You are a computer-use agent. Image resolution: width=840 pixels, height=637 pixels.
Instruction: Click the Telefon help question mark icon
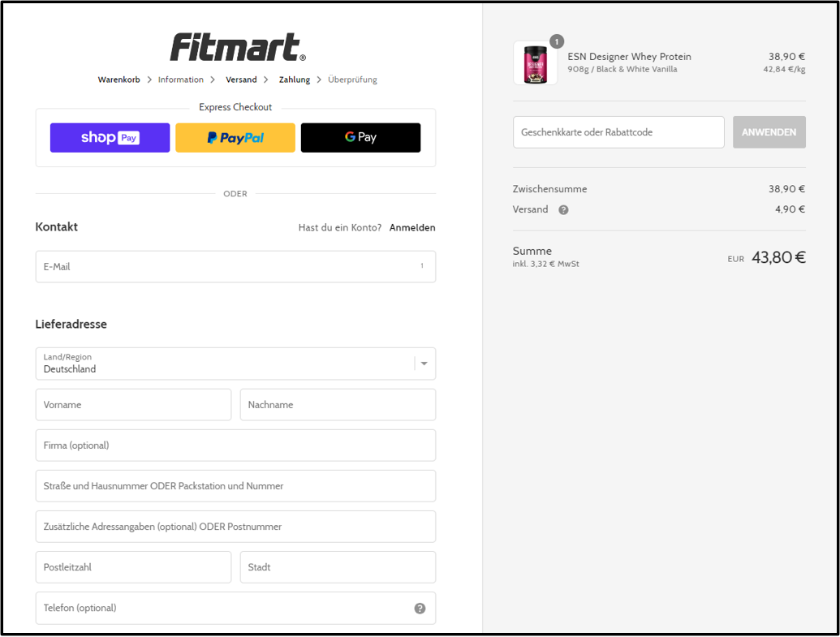[420, 608]
